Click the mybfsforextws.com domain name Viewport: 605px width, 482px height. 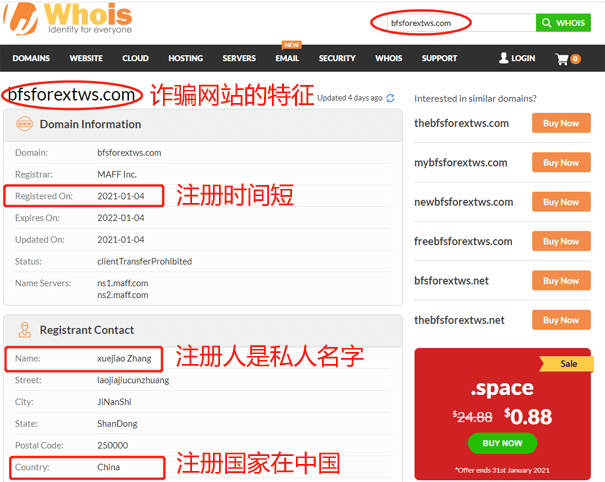pos(461,162)
